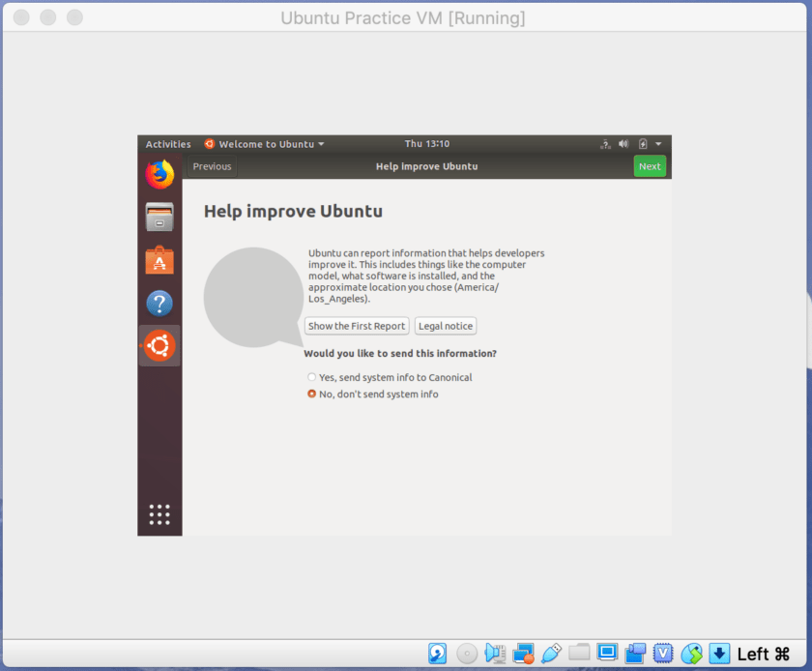The image size is (812, 671).
Task: Click the "Help improve Ubuntu" header bar title
Action: 426,166
